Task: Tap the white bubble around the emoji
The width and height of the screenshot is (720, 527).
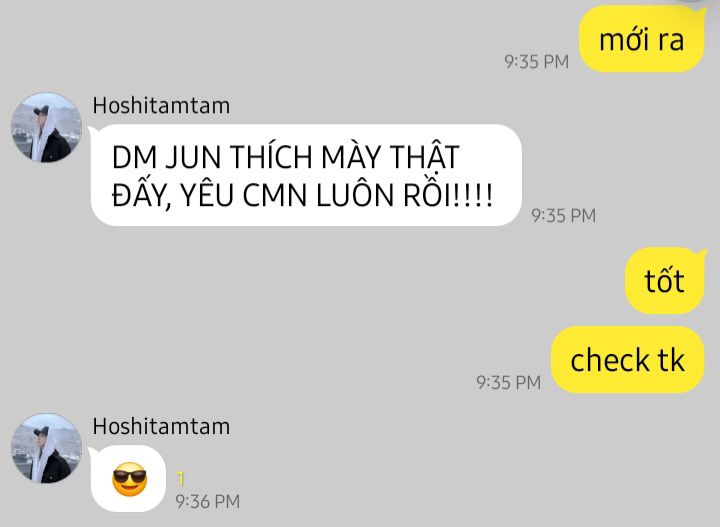Action: 128,478
